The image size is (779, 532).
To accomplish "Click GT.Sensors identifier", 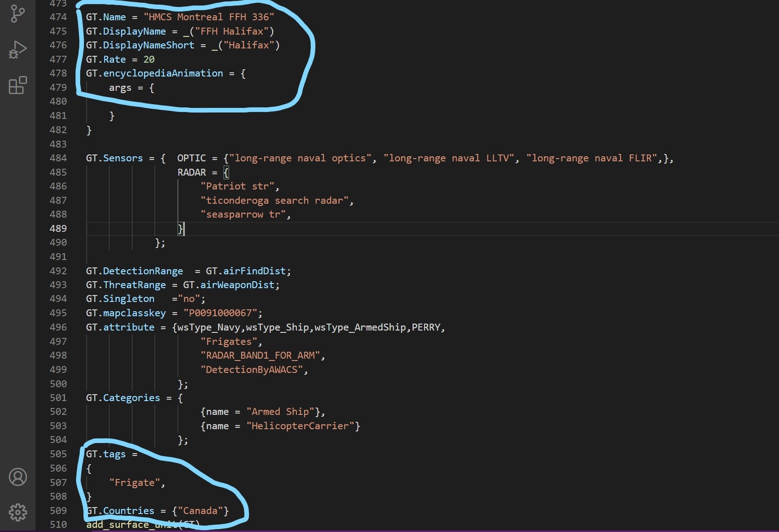I will click(x=114, y=158).
